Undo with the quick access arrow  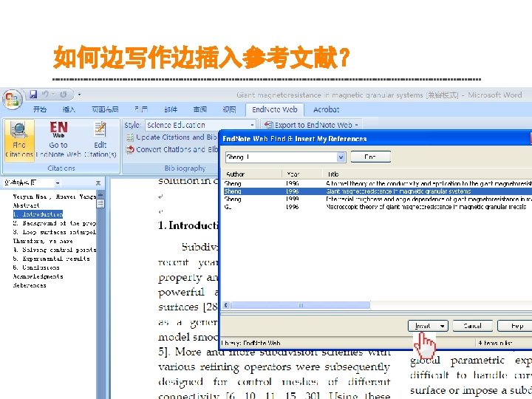coord(46,94)
